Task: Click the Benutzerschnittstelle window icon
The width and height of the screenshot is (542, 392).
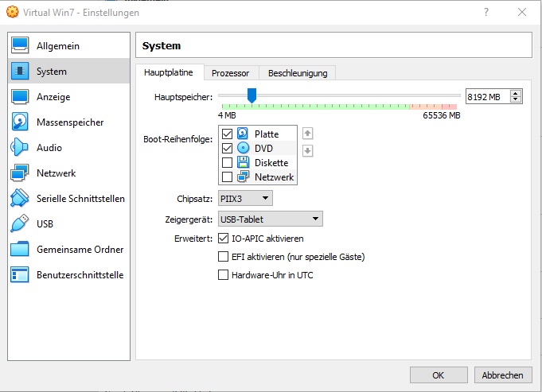Action: tap(20, 274)
